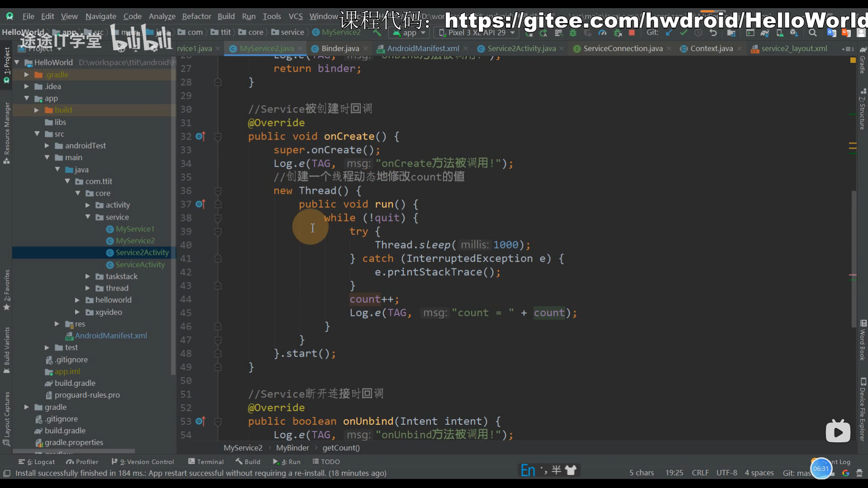Expand the .gradle folder in project tree
868x488 pixels.
click(x=27, y=75)
